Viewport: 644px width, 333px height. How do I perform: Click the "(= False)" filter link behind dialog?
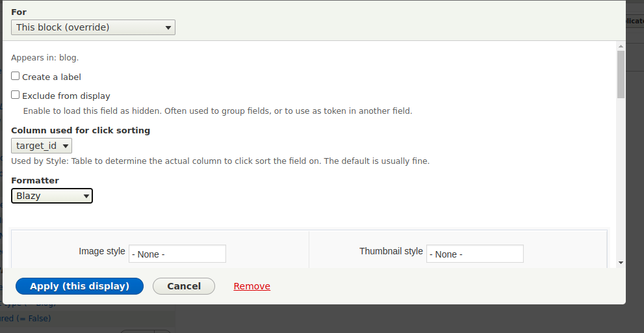tap(26, 318)
